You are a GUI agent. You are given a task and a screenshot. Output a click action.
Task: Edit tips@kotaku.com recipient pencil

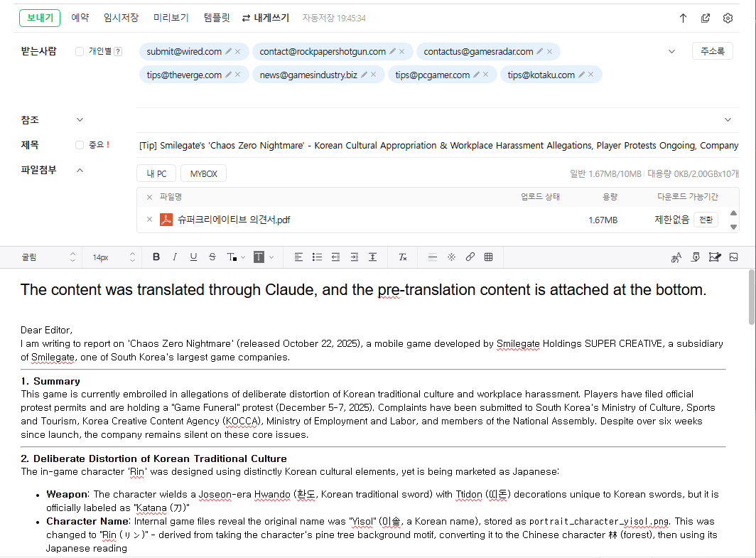[x=581, y=74]
